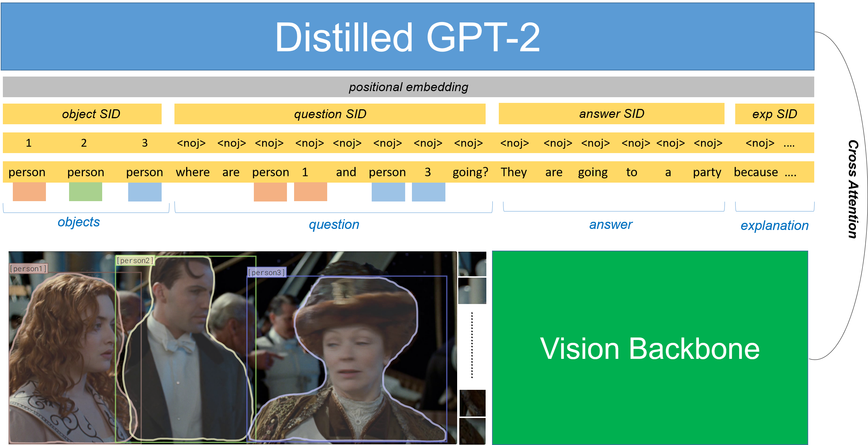
Task: Click the [person1] tag on image
Action: click(28, 268)
